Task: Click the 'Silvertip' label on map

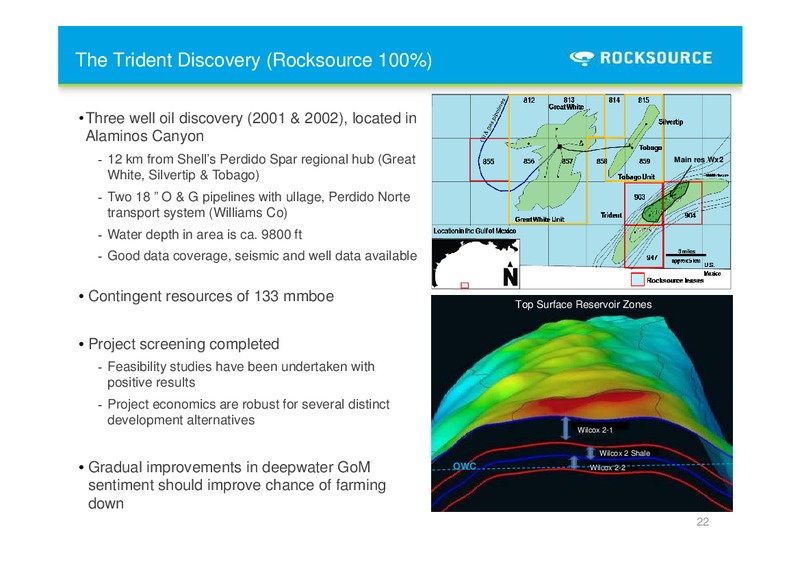Action: [670, 122]
